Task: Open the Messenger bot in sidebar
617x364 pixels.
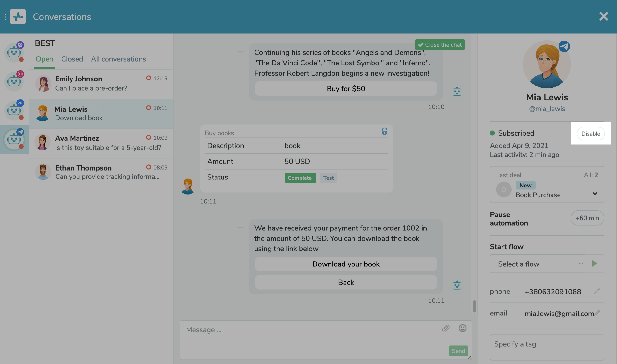Action: pos(14,110)
